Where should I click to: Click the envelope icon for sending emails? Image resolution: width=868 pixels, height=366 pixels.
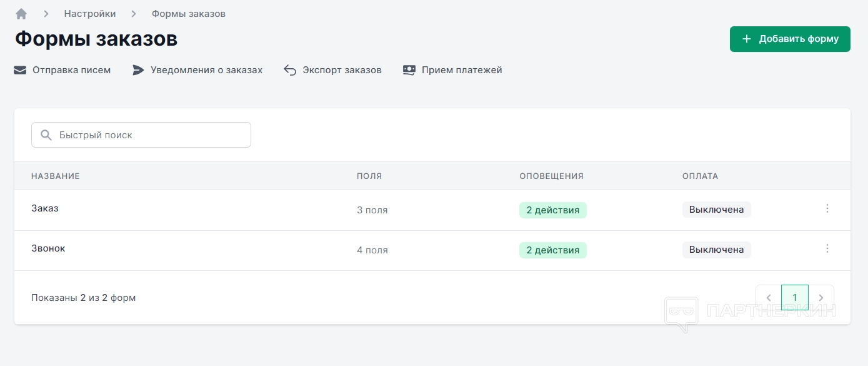coord(20,70)
